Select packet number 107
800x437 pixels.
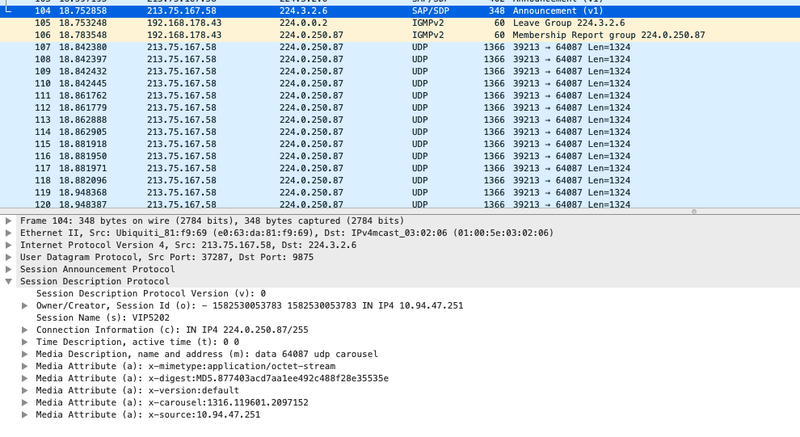(x=400, y=47)
